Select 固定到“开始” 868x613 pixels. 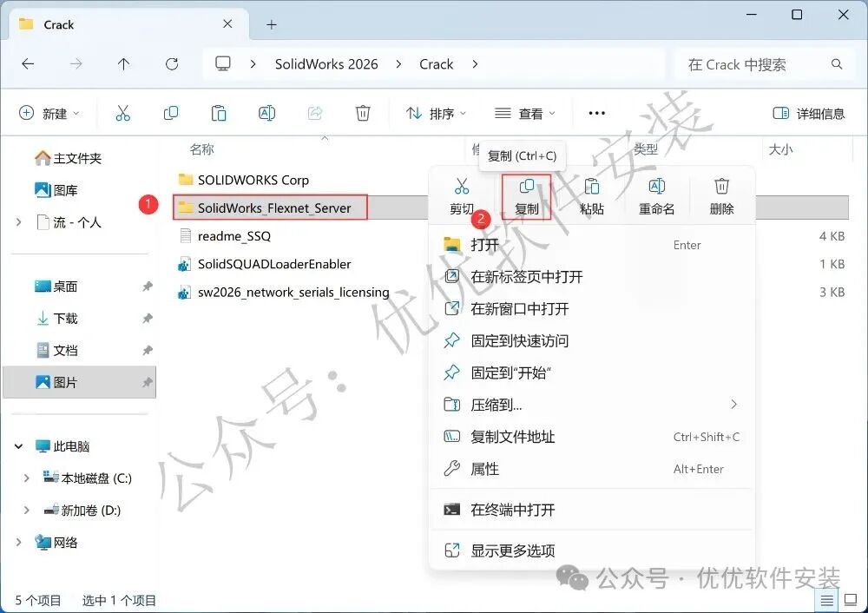(592, 372)
